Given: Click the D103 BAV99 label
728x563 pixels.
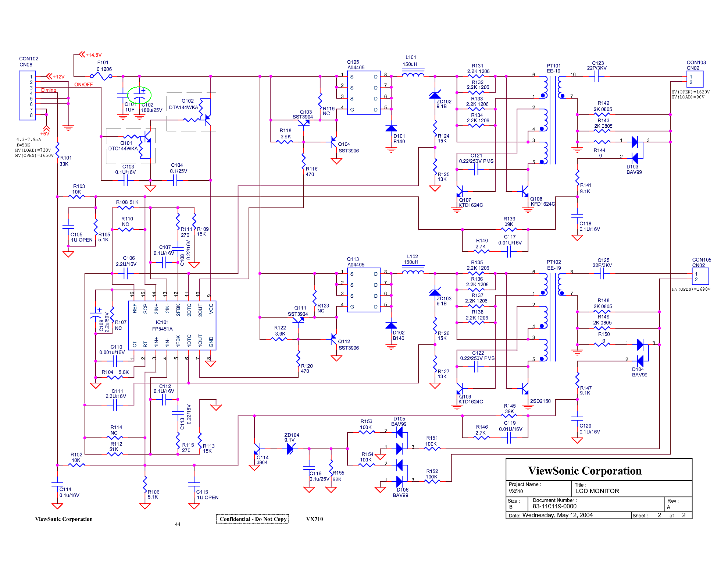Looking at the screenshot, I should pyautogui.click(x=634, y=169).
